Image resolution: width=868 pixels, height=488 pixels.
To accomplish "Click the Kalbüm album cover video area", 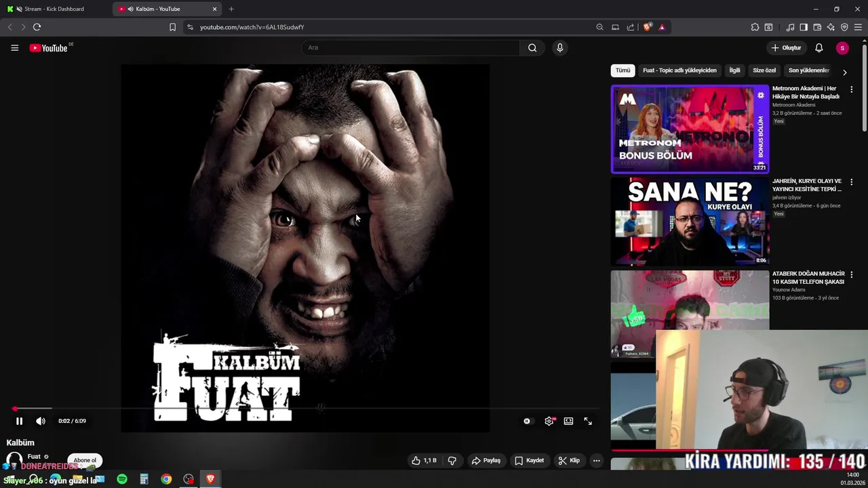I will coord(305,248).
